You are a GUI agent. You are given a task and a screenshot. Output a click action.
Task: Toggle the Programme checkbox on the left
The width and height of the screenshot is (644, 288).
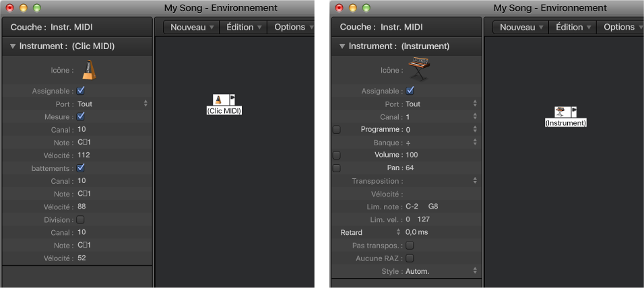[x=337, y=129]
